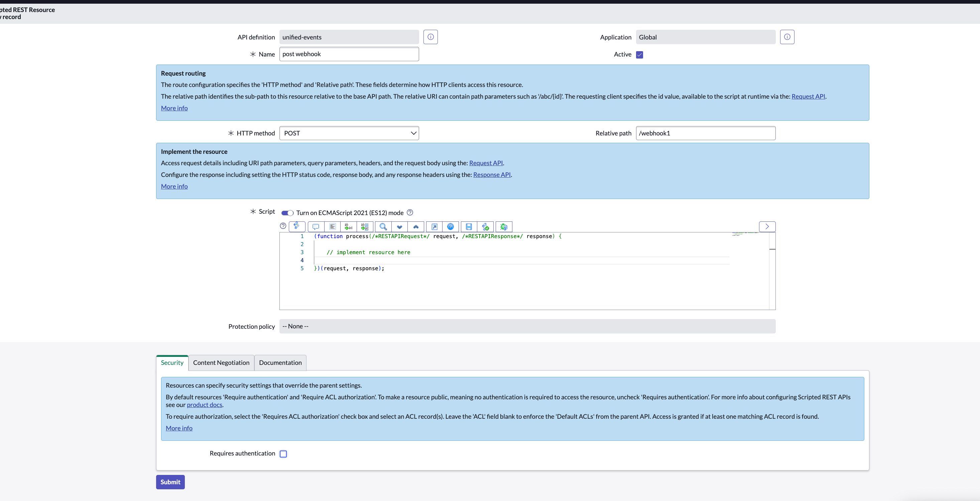Click the 'Implement the resource' heading text
Screen dimensions: 980x501
pos(194,152)
